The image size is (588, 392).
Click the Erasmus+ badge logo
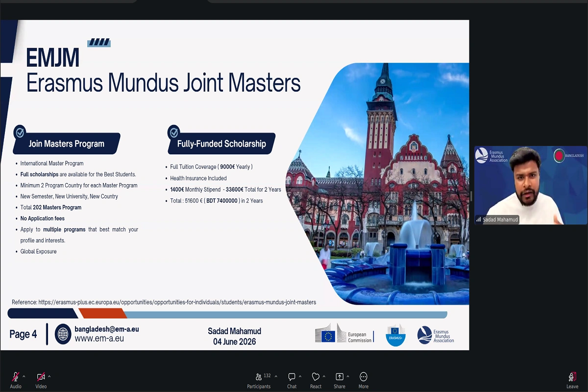pyautogui.click(x=395, y=335)
